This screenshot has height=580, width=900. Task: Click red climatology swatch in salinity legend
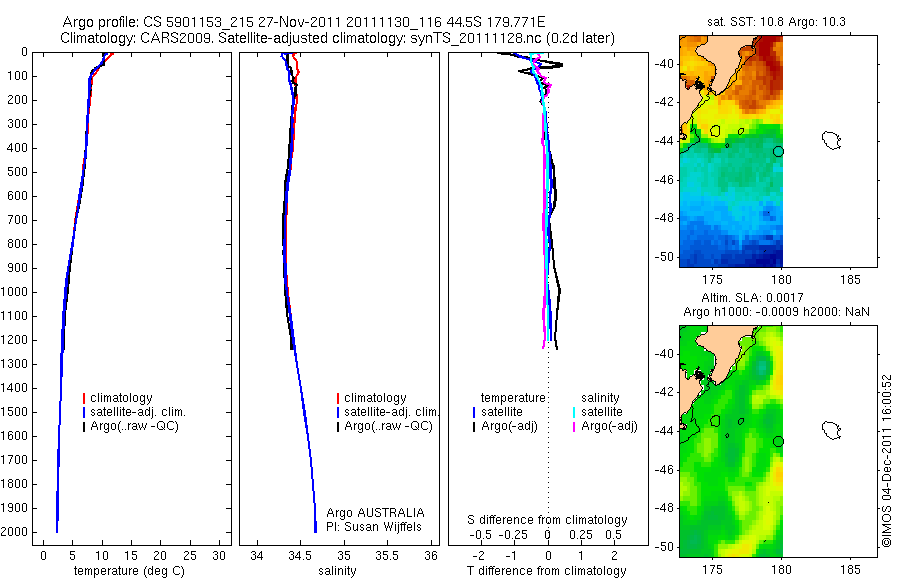click(338, 398)
